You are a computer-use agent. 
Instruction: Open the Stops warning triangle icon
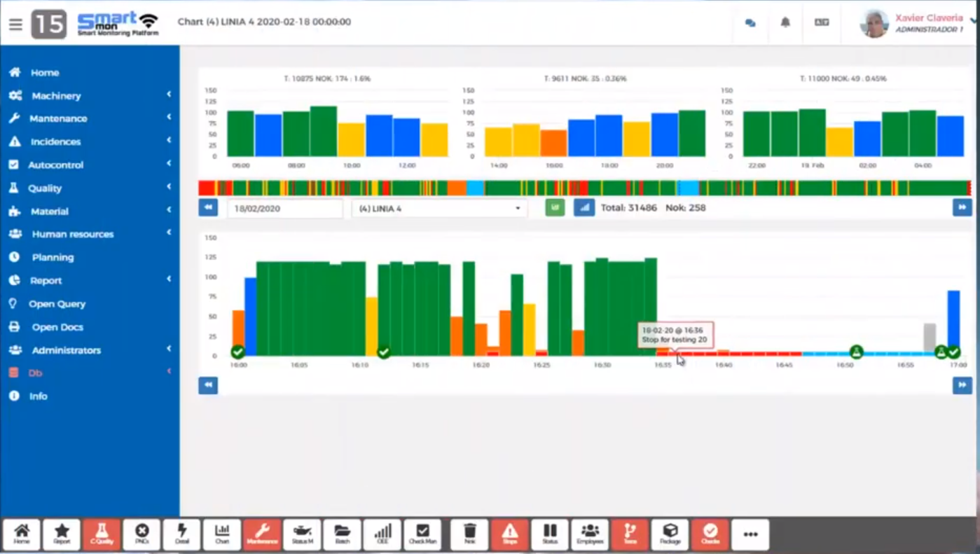coord(510,534)
